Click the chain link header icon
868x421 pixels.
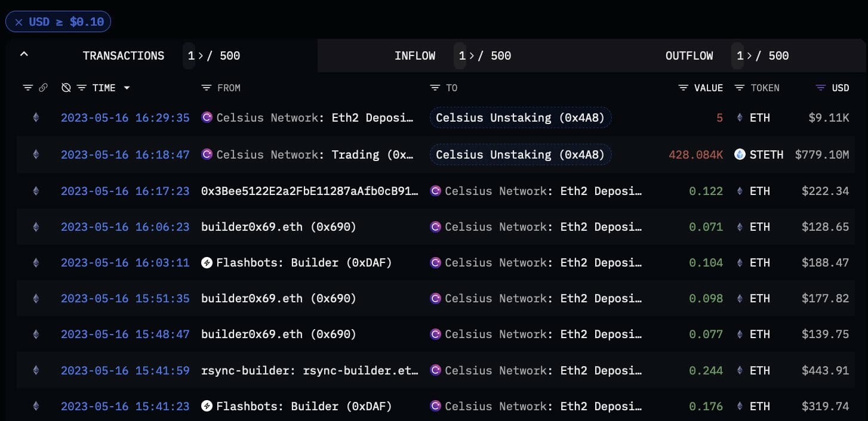43,88
